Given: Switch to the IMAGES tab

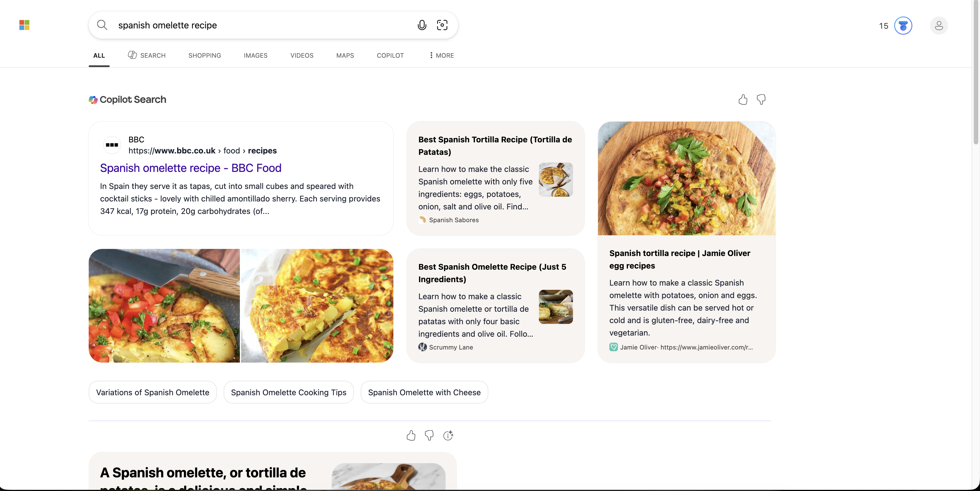Looking at the screenshot, I should (x=255, y=55).
